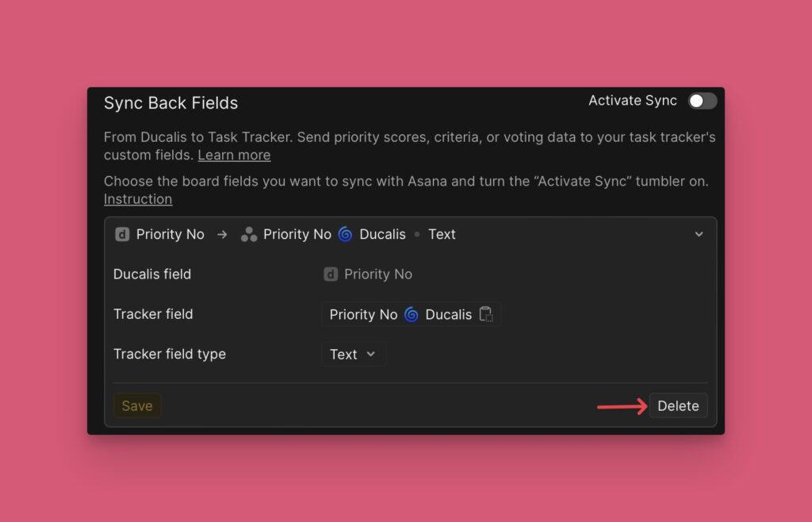Click the arrow icon between mapped fields
Viewport: 812px width, 522px height.
(222, 234)
